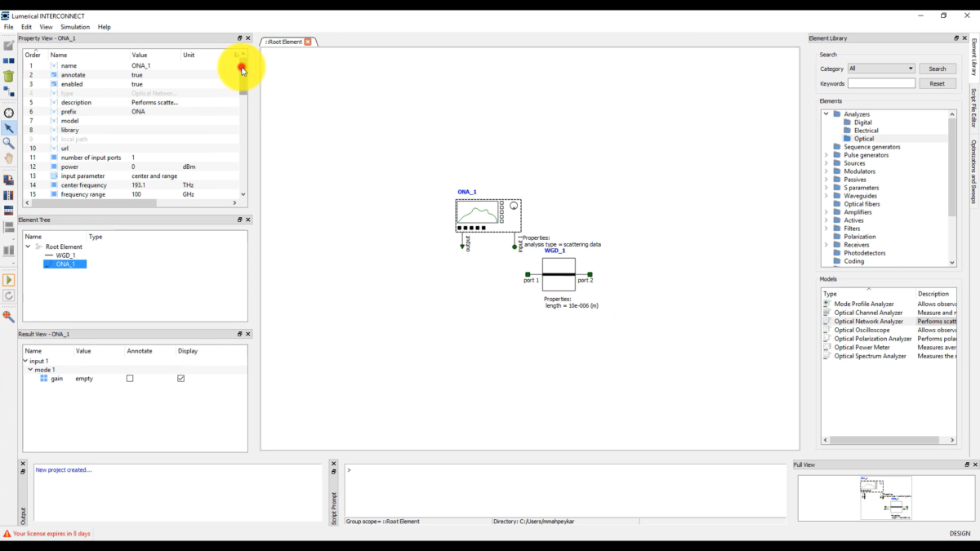Switch to Script File Editor side tab
Screen dimensions: 980x551
pos(973,108)
